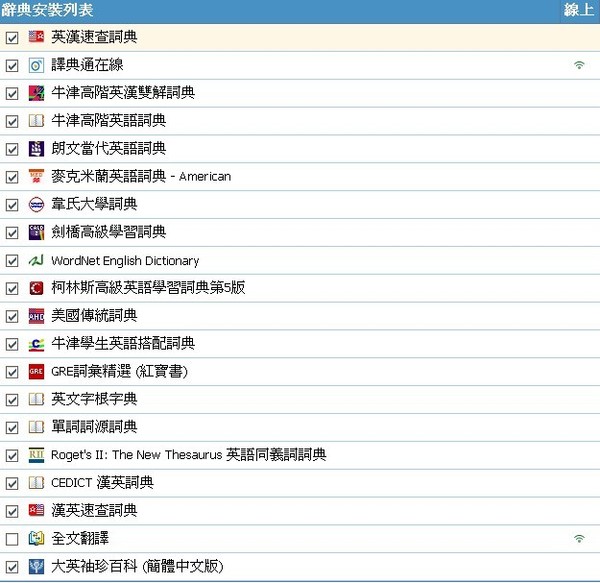Uncheck the 柯林斯高級英語學習詞典 checkbox
The image size is (600, 583).
(x=12, y=288)
